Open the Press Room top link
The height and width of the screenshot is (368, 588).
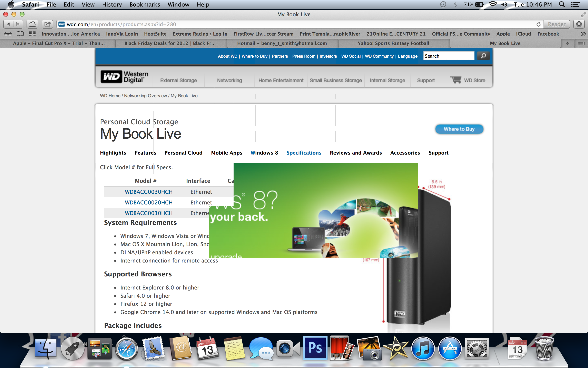coord(304,56)
